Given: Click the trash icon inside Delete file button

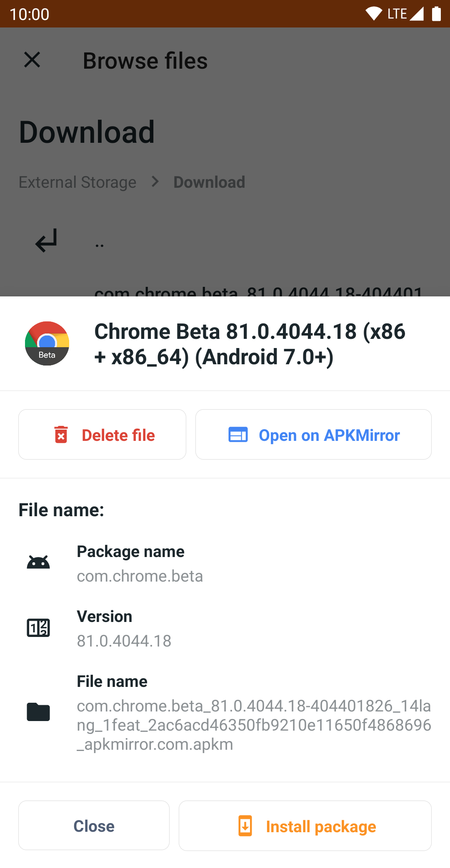Looking at the screenshot, I should (x=61, y=434).
